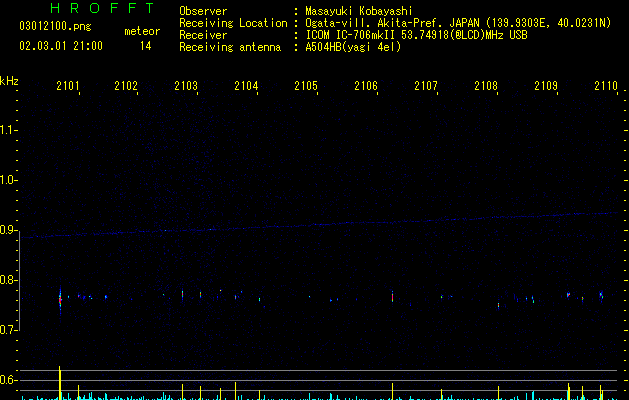The height and width of the screenshot is (400, 629).
Task: Click the strong meteor echo near 2101
Action: [60, 299]
